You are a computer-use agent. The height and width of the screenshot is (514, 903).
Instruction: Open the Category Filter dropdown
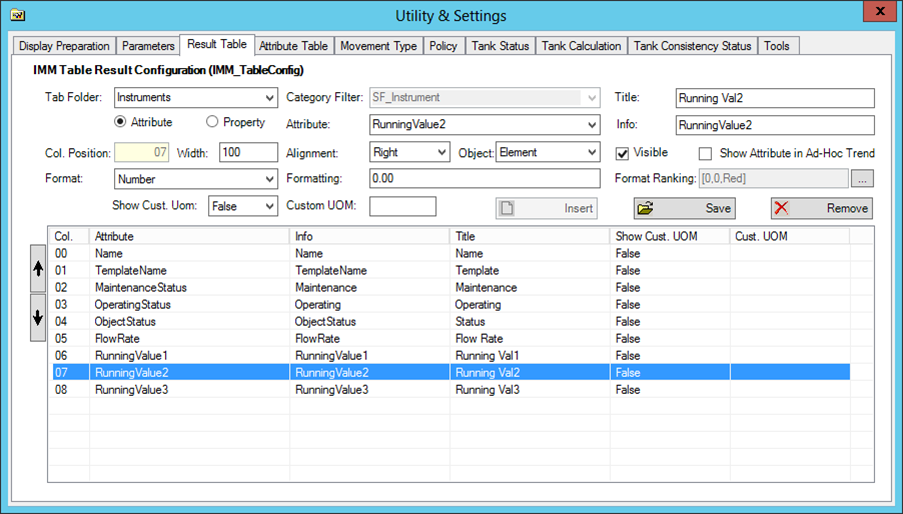click(x=592, y=98)
